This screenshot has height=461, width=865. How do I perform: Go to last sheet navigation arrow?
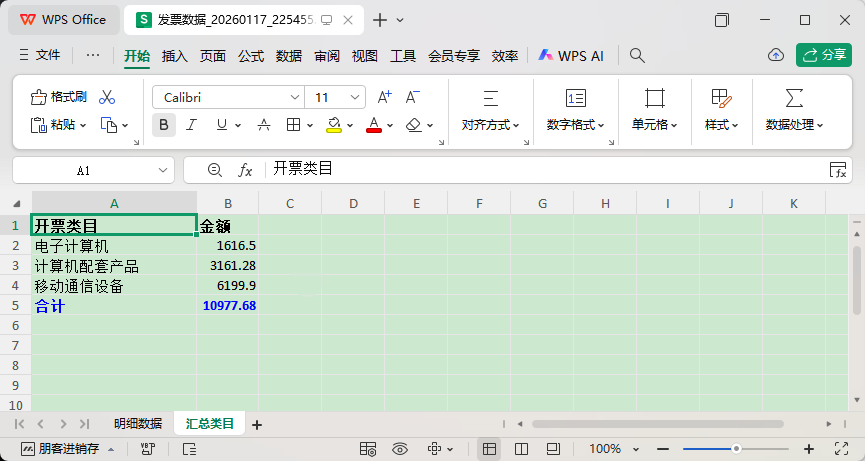[84, 424]
